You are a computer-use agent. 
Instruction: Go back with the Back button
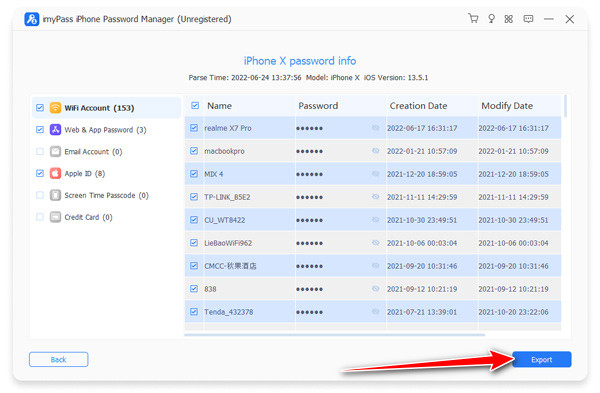point(59,359)
